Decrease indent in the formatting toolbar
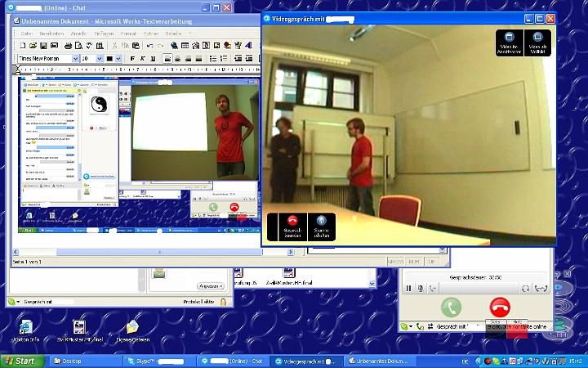This screenshot has width=588, height=368. pos(238,59)
